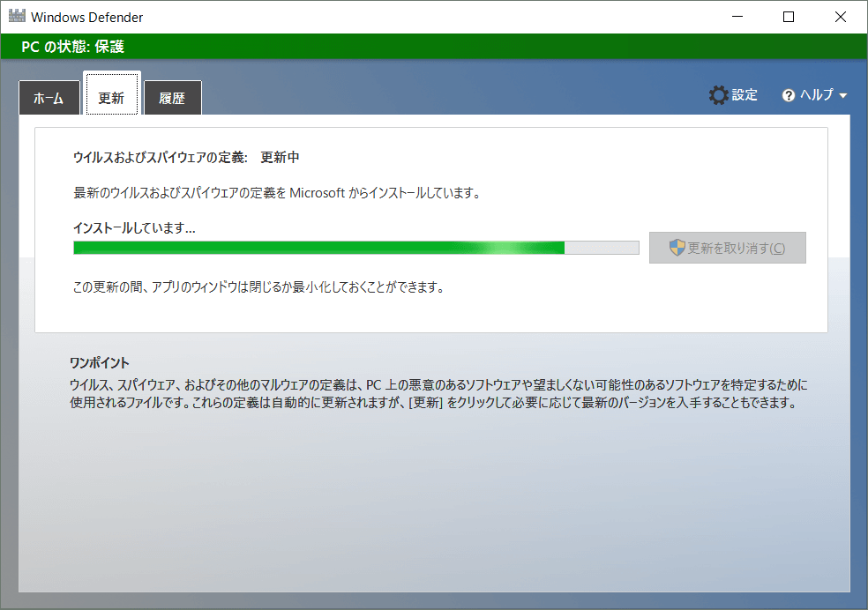Click the settings gear icon

(x=719, y=95)
